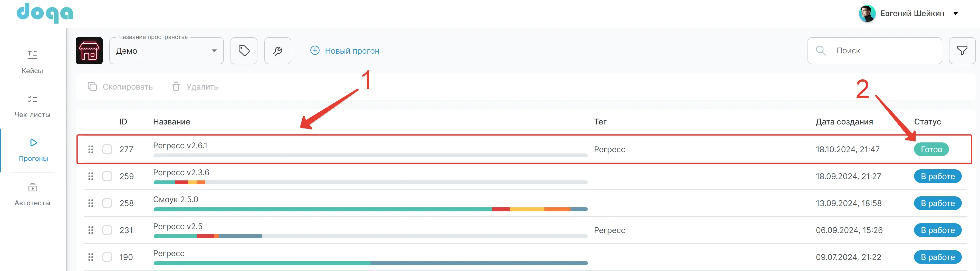Open the filter funnel icon
The height and width of the screenshot is (271, 980).
click(x=962, y=51)
